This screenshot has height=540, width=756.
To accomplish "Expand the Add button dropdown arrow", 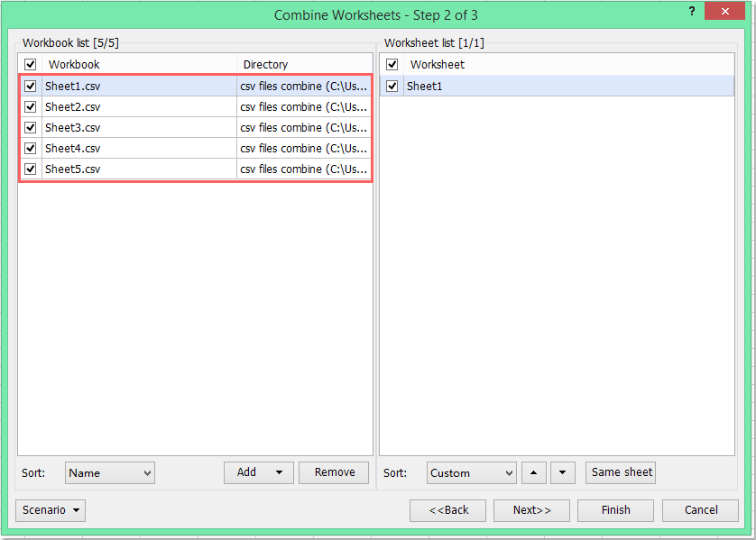I will [279, 472].
